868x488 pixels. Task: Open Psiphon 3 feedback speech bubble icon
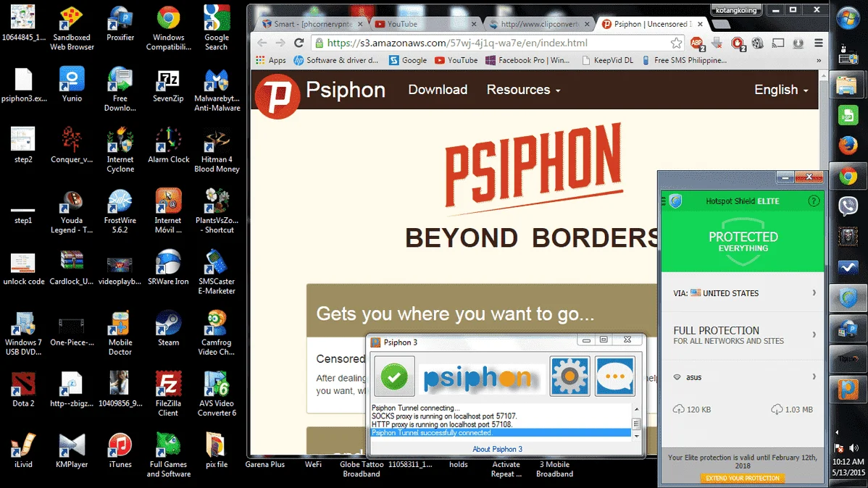pyautogui.click(x=615, y=376)
